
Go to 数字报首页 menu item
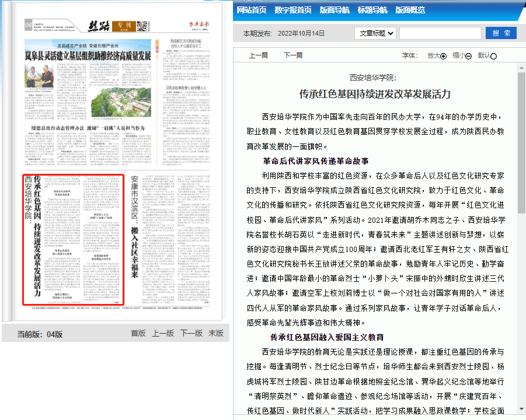tap(292, 10)
